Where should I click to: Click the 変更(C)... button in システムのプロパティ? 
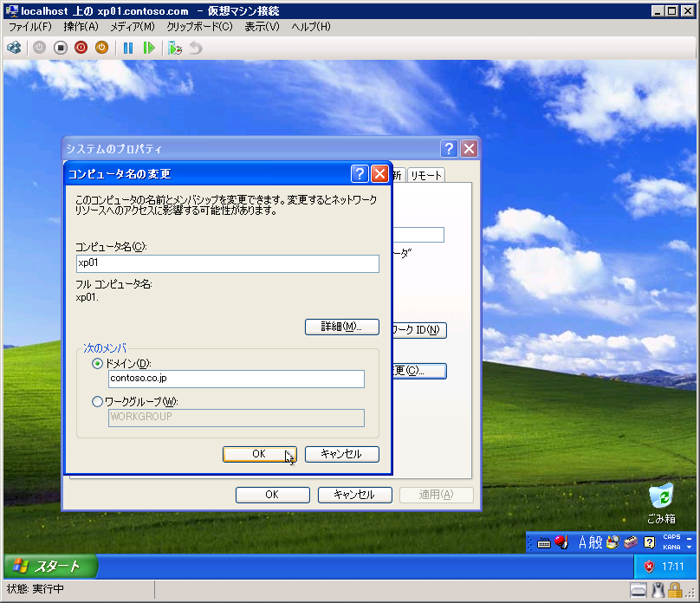[x=419, y=371]
